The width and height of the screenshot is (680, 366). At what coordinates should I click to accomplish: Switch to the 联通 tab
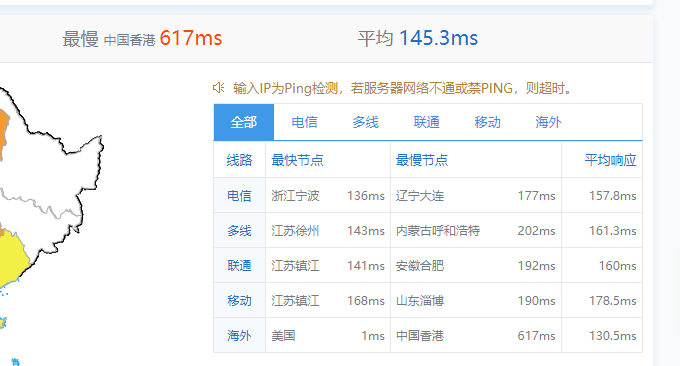coord(427,122)
